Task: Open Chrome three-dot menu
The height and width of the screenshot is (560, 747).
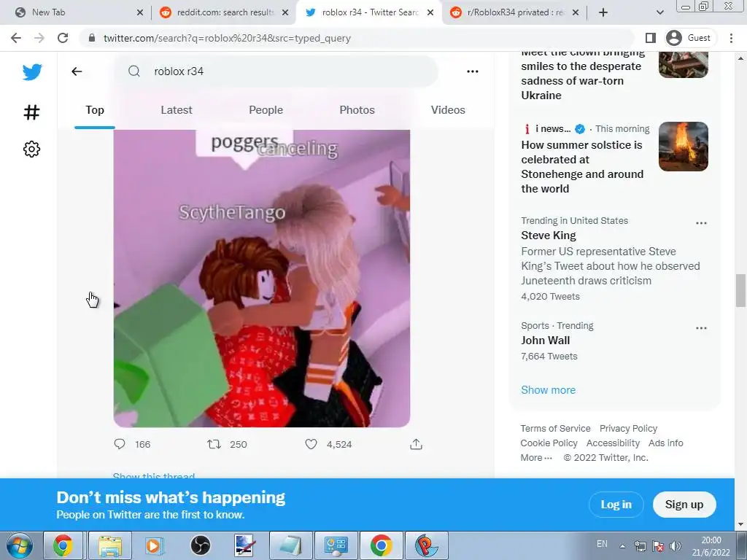Action: [x=731, y=38]
